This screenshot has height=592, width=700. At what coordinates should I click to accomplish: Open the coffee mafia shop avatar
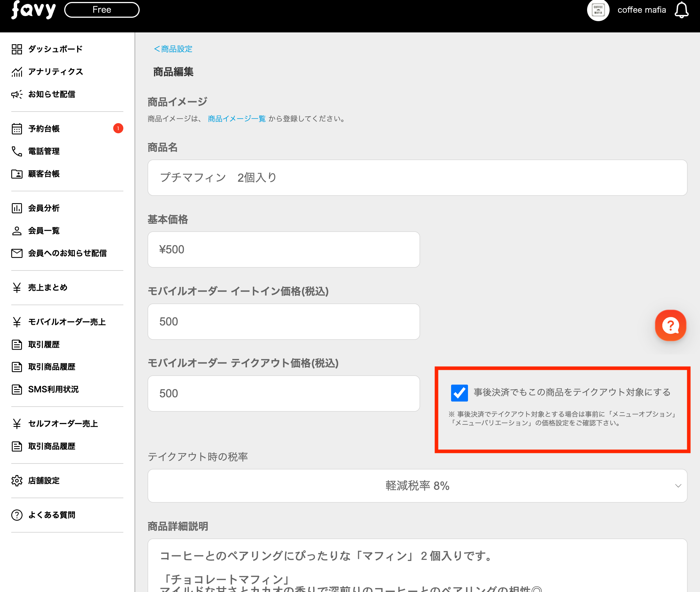pos(598,10)
